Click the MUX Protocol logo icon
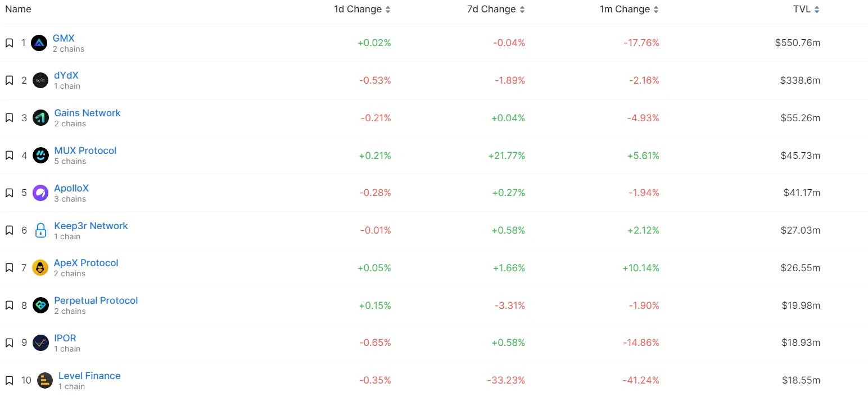 (x=40, y=156)
